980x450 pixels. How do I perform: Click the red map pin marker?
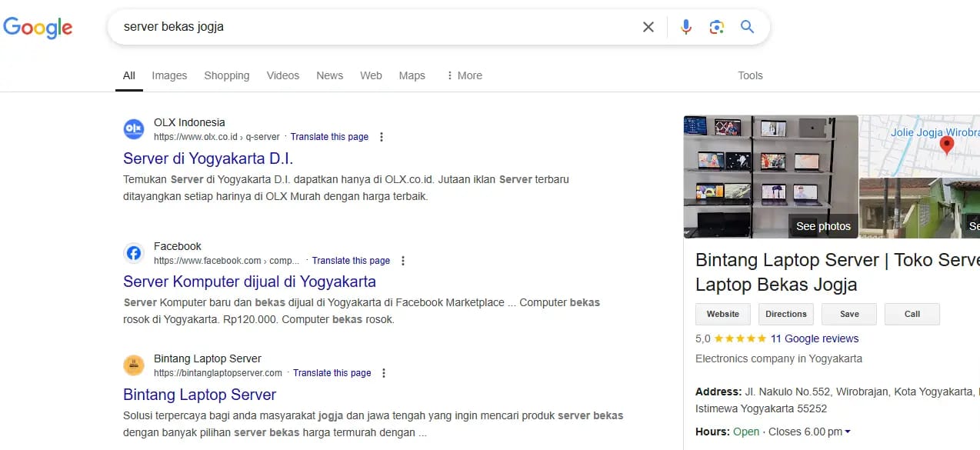point(947,145)
